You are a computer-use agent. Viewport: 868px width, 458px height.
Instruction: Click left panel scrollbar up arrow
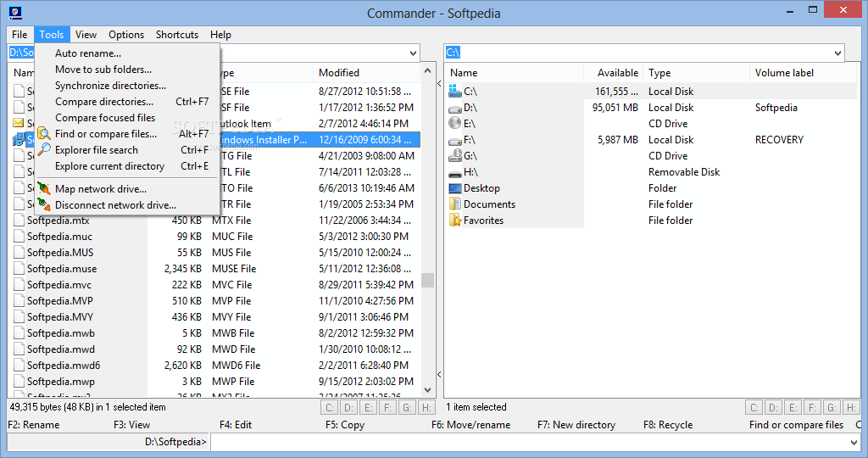[427, 71]
